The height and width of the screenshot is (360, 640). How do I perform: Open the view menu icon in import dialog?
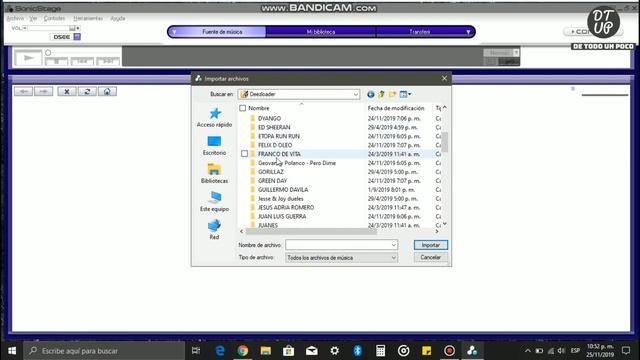click(405, 94)
